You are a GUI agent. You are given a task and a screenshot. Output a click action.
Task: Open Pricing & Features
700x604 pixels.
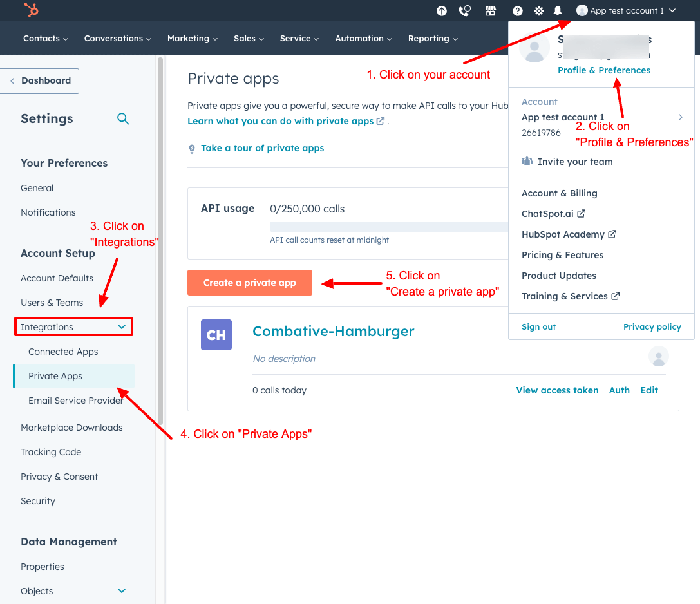click(x=562, y=255)
